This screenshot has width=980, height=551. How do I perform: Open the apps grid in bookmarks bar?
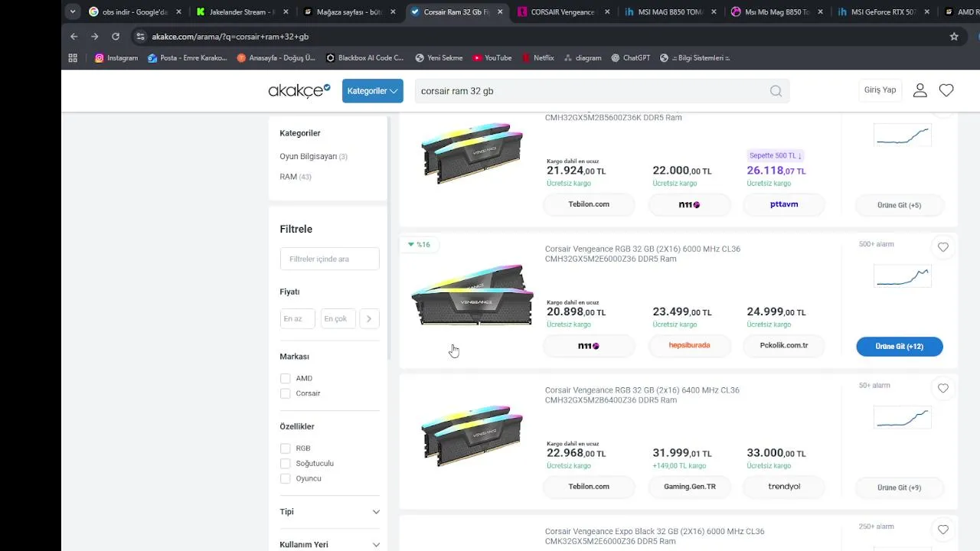click(x=73, y=57)
